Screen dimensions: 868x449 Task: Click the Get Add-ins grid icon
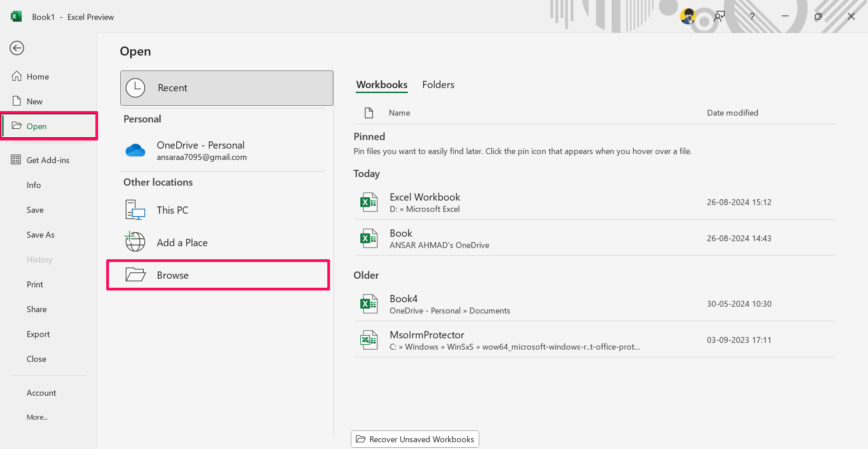point(16,159)
